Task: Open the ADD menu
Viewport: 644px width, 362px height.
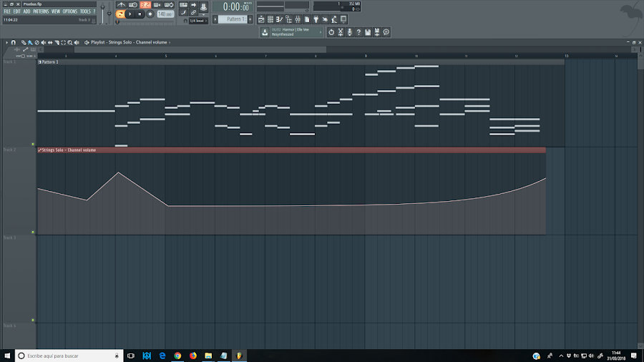Action: click(26, 11)
